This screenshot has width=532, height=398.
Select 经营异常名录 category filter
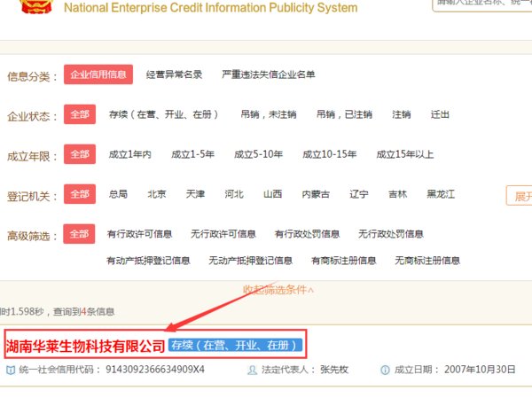click(x=174, y=74)
